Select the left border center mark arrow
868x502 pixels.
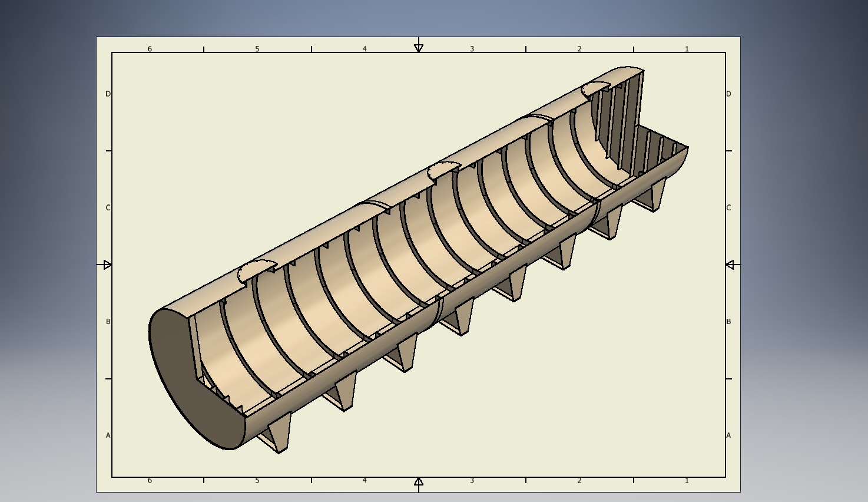[x=107, y=265]
